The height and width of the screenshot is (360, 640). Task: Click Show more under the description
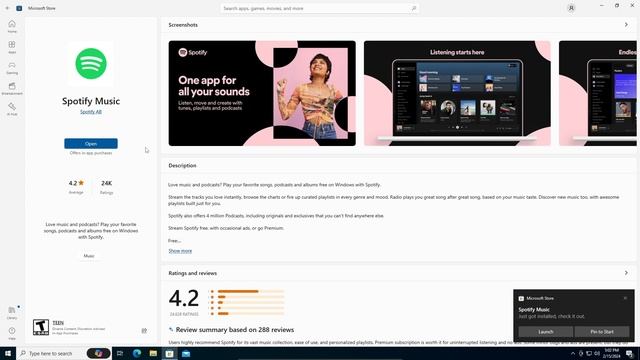tap(180, 251)
